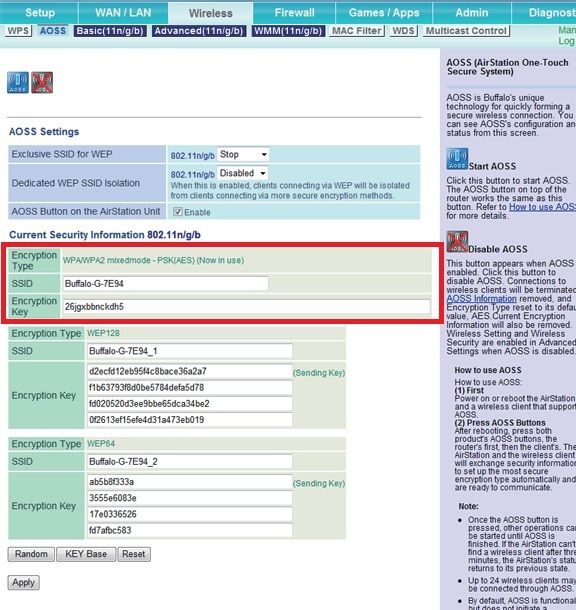Click WEP128 key 0f2613ef15efe4d31a473eb019
The image size is (576, 610).
tap(190, 420)
